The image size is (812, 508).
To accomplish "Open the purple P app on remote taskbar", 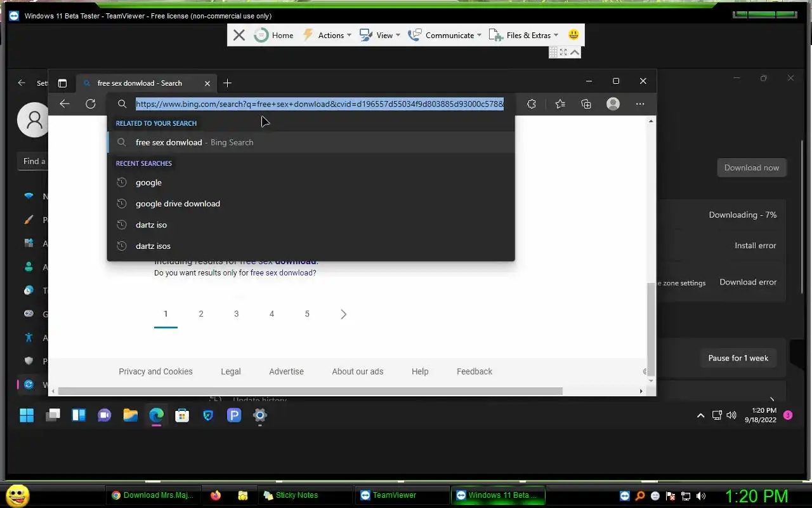I will [x=234, y=415].
